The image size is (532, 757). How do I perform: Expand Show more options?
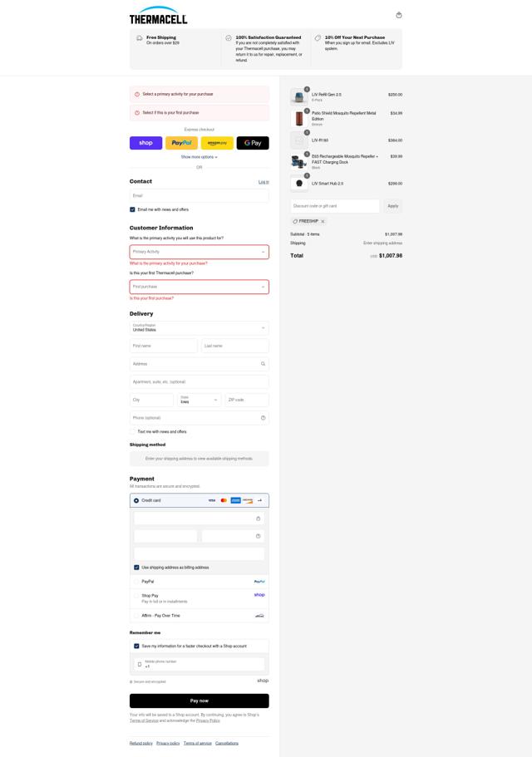click(199, 157)
